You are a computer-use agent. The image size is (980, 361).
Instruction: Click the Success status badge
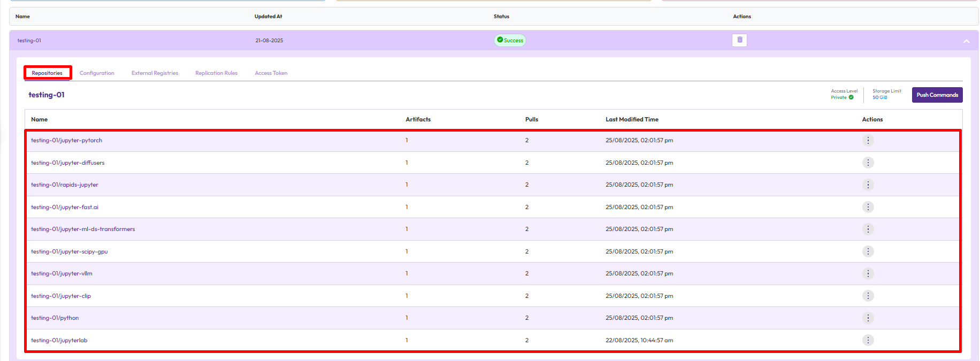(x=510, y=41)
